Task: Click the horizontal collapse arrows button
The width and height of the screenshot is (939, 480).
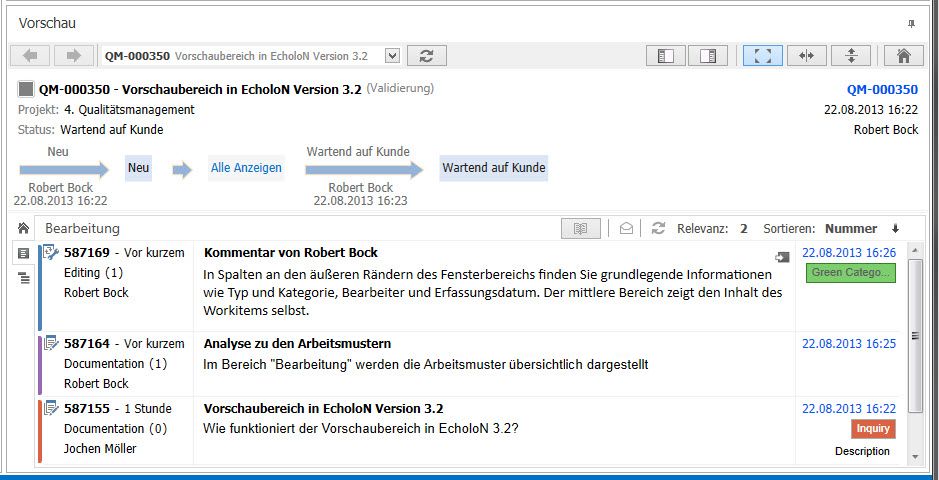Action: (806, 56)
